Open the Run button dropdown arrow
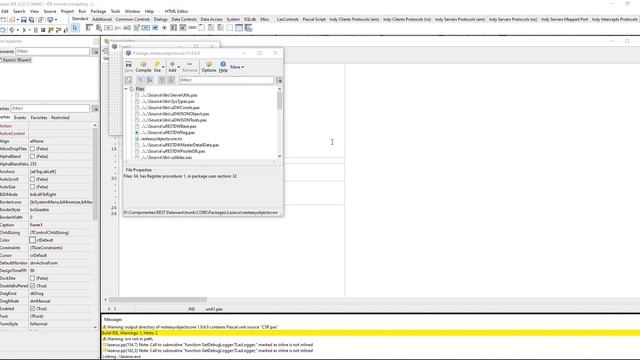This screenshot has width=640, height=360. [29, 30]
